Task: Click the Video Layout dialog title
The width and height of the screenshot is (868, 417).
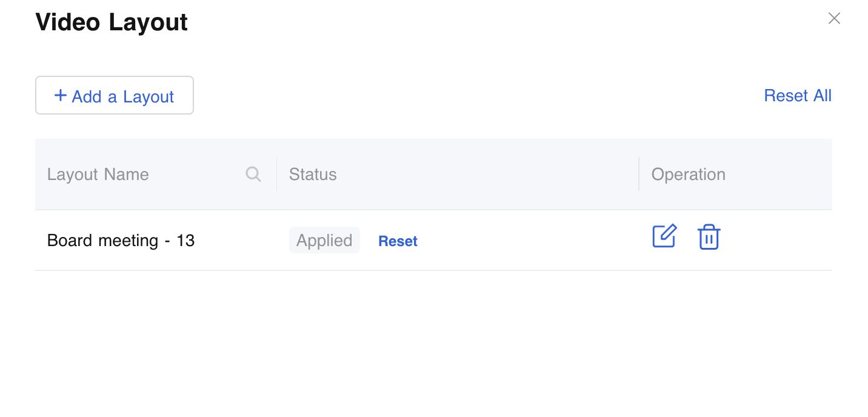Action: (x=112, y=22)
